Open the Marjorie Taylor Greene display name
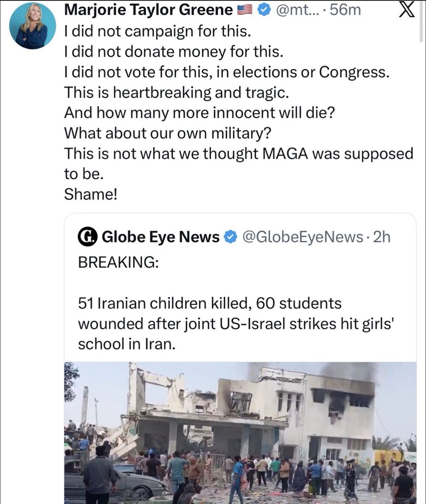The width and height of the screenshot is (426, 504). pyautogui.click(x=148, y=10)
